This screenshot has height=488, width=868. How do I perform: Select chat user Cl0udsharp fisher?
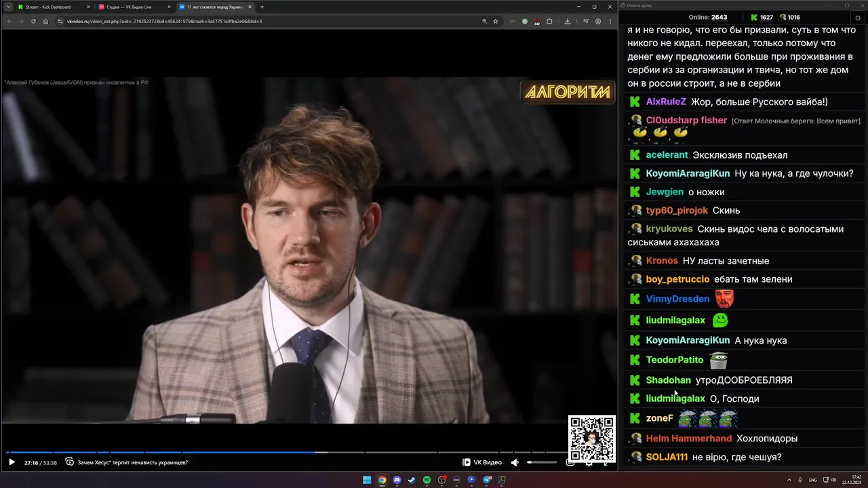tap(686, 120)
